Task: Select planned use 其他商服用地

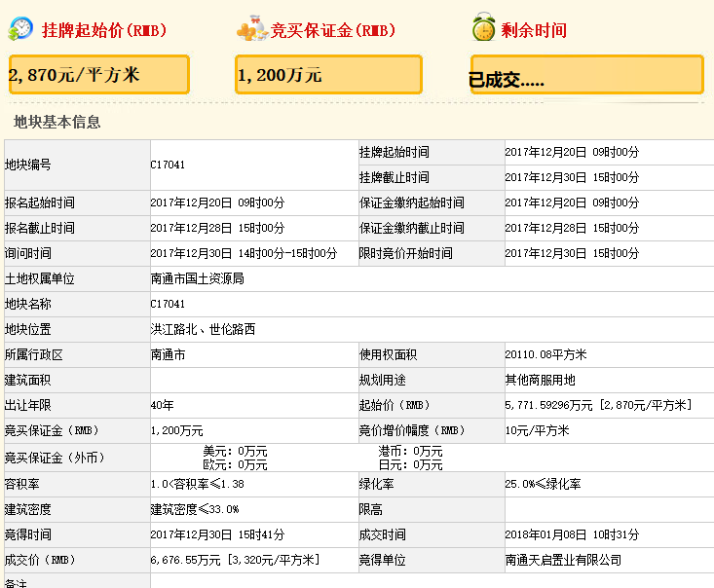Action: click(x=540, y=380)
